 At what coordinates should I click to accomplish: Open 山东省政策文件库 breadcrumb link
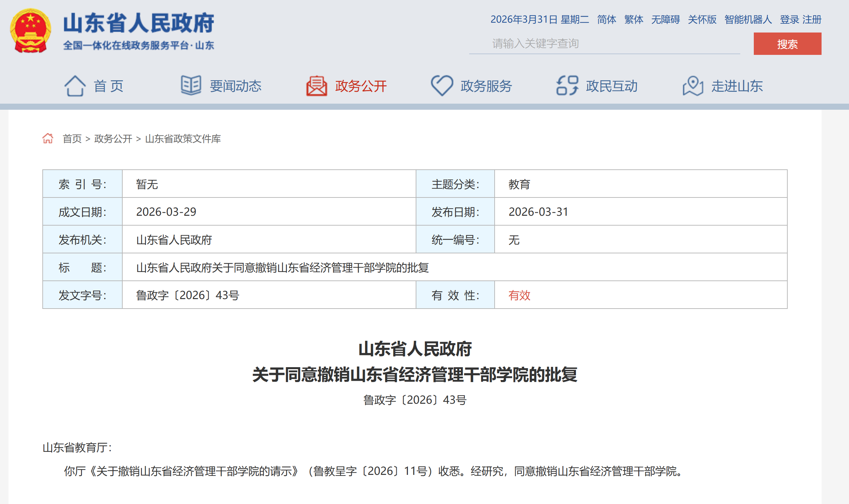point(183,139)
